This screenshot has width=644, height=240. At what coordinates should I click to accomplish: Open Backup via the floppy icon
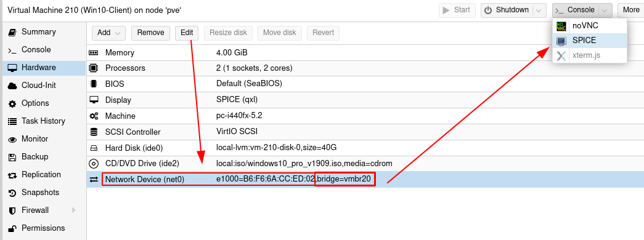tap(13, 157)
